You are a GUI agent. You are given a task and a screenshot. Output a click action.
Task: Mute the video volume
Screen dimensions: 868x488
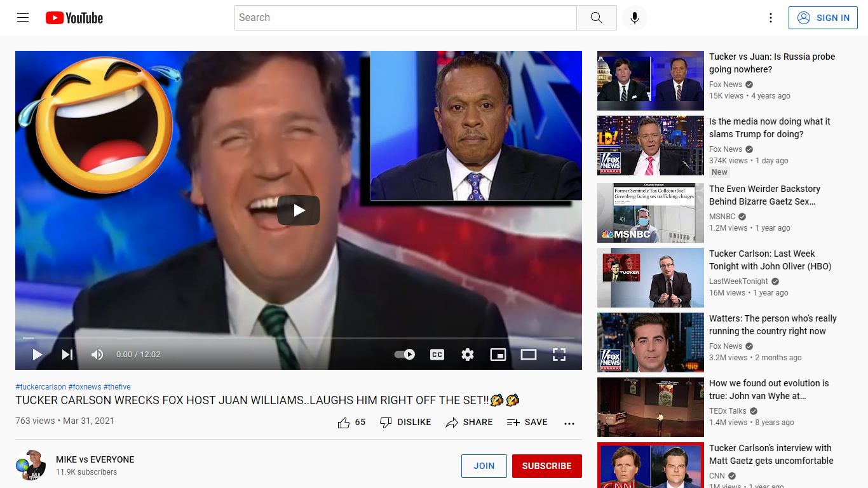[97, 355]
